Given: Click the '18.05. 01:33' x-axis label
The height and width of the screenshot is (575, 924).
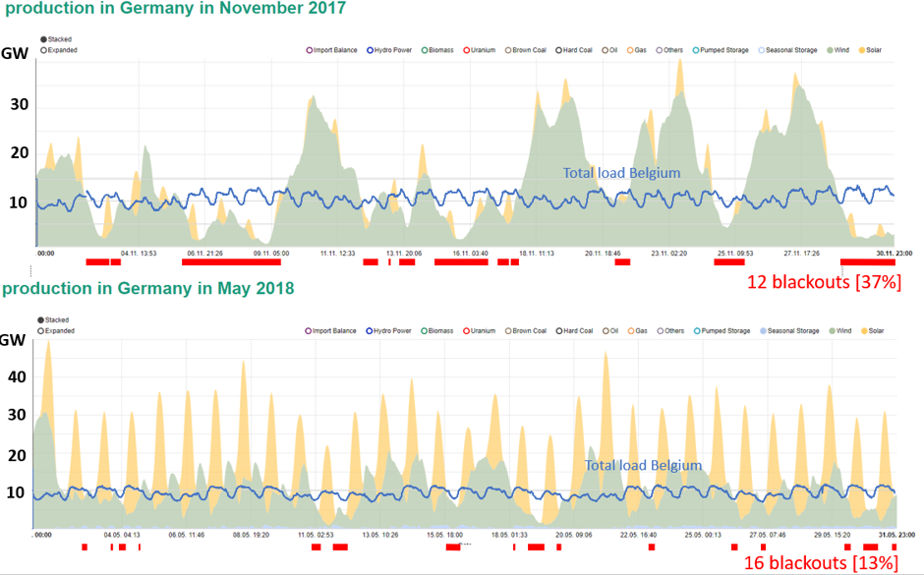Looking at the screenshot, I should point(510,535).
